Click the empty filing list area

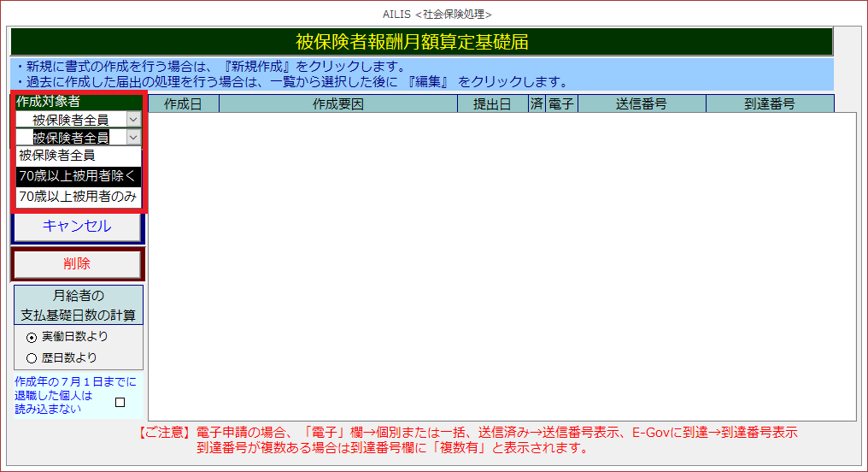point(501,265)
